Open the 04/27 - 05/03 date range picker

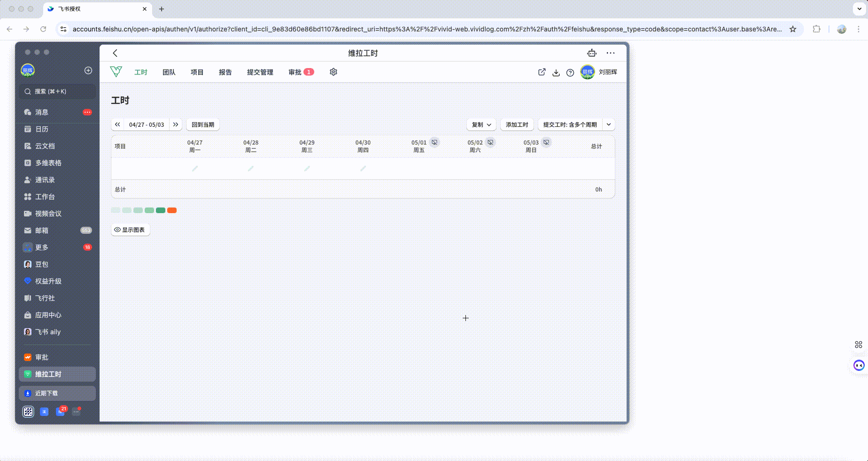click(147, 124)
